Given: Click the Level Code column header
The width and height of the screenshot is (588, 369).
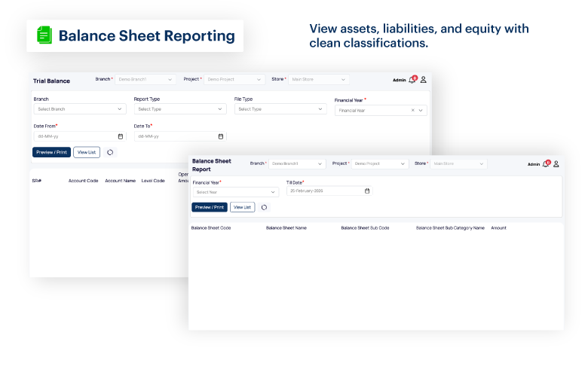Looking at the screenshot, I should tap(153, 181).
